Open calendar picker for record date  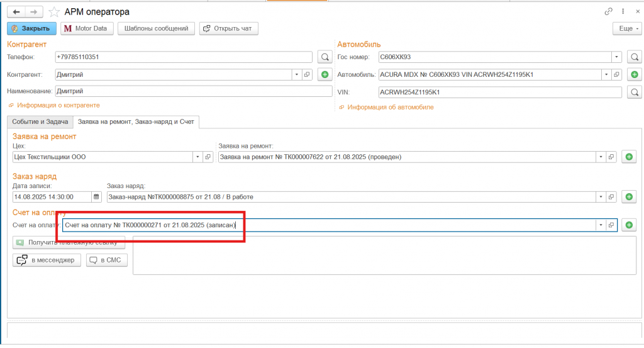point(96,197)
